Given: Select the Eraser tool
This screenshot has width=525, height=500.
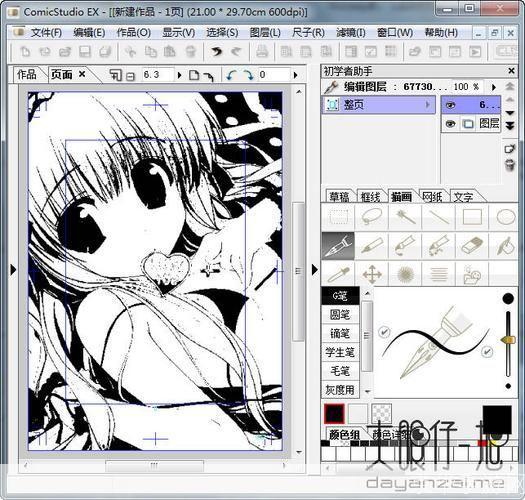Looking at the screenshot, I should (x=472, y=245).
